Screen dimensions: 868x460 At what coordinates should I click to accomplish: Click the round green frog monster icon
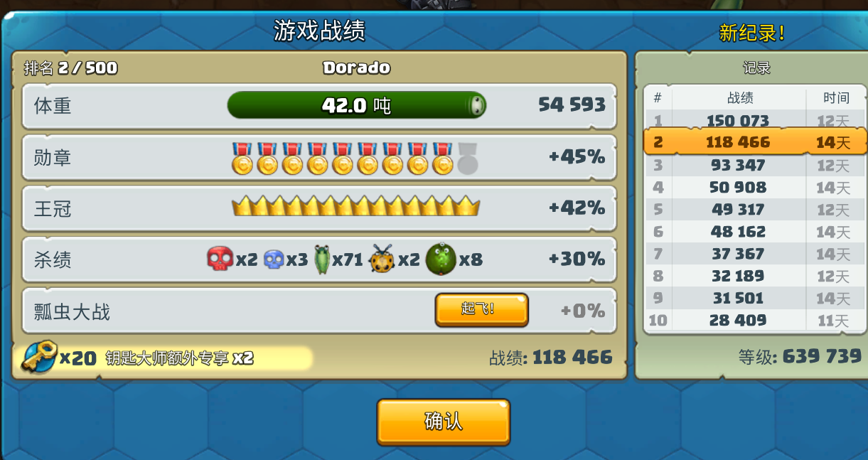pyautogui.click(x=441, y=259)
